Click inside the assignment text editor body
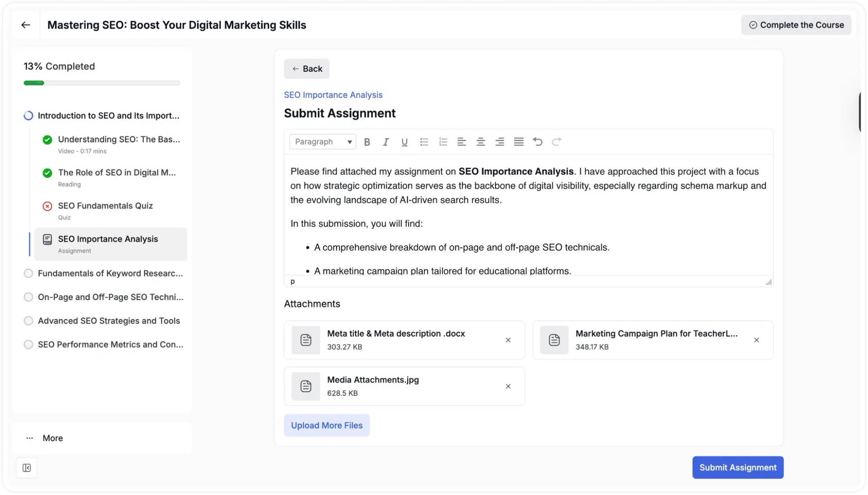 [x=528, y=215]
